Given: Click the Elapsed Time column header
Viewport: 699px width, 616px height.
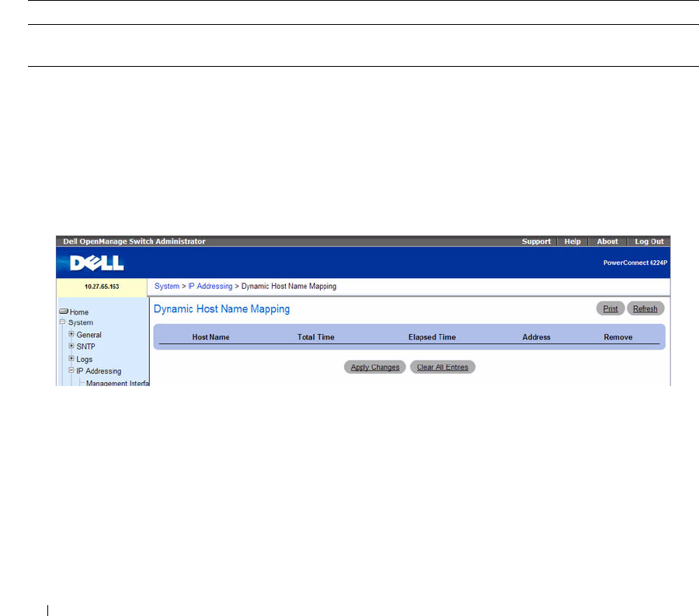Looking at the screenshot, I should (432, 337).
